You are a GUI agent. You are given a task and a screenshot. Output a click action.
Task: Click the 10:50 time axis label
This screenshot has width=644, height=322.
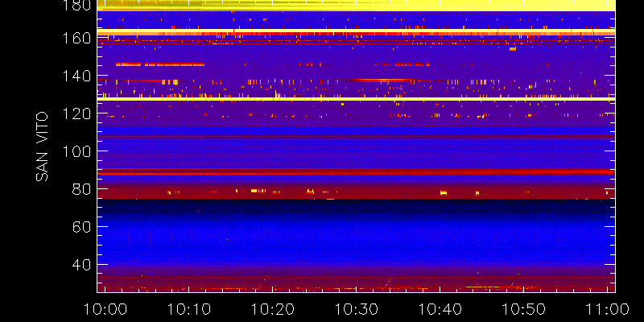point(524,309)
